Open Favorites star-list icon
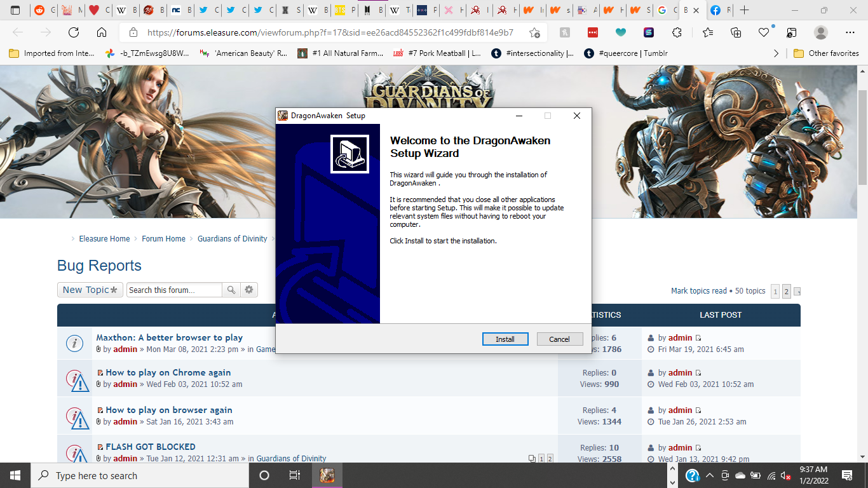Screen dimensions: 868x488 click(x=708, y=32)
